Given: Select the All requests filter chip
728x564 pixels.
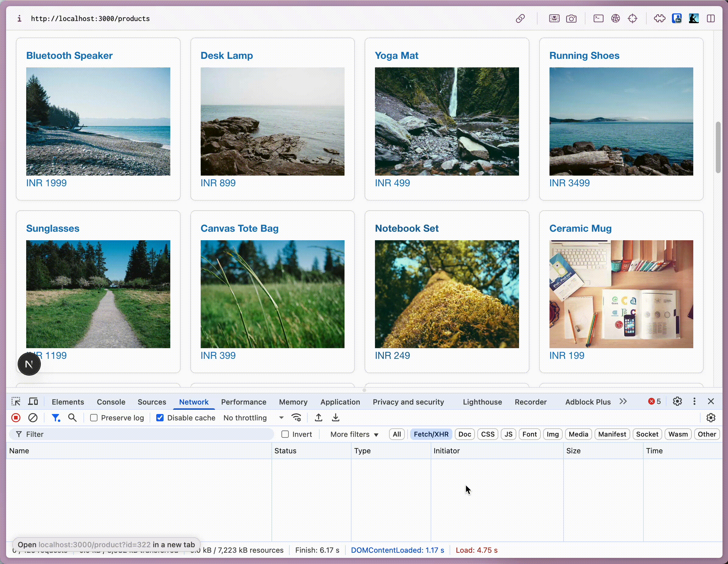Looking at the screenshot, I should click(397, 434).
